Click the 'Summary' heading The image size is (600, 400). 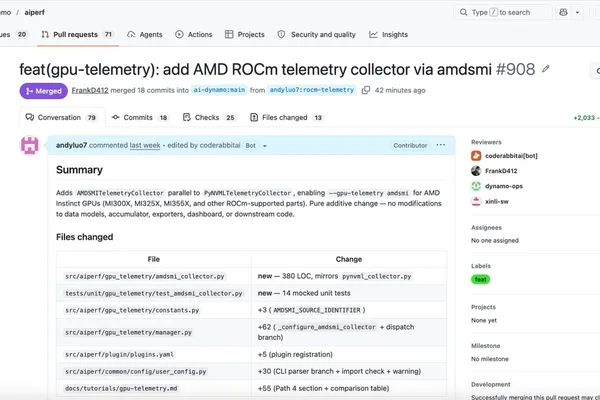[x=79, y=170]
